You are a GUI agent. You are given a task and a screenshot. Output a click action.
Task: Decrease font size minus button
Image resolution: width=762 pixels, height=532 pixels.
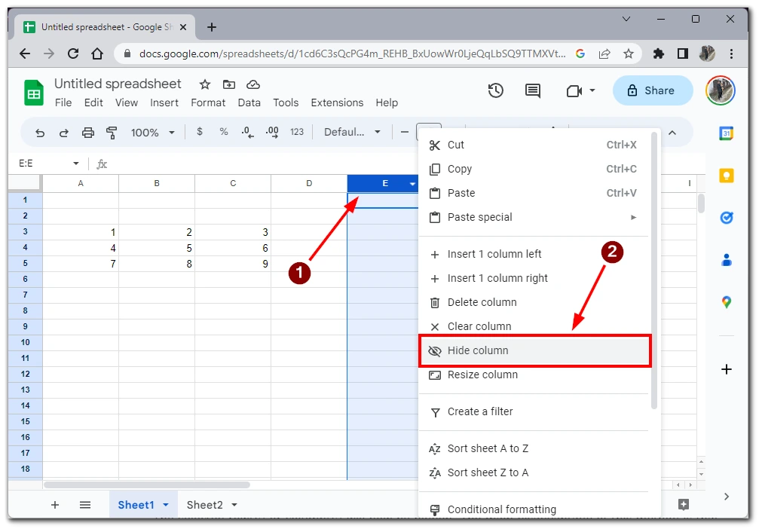404,132
